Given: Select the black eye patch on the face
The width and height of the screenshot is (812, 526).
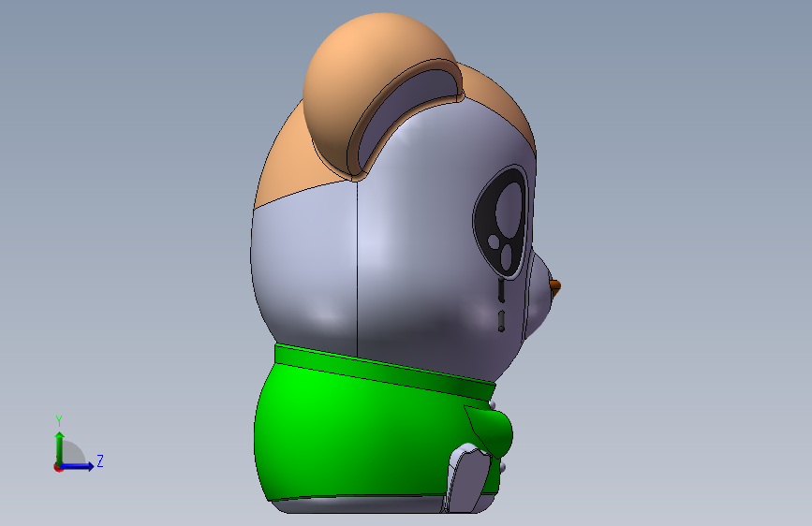Looking at the screenshot, I should (x=500, y=223).
